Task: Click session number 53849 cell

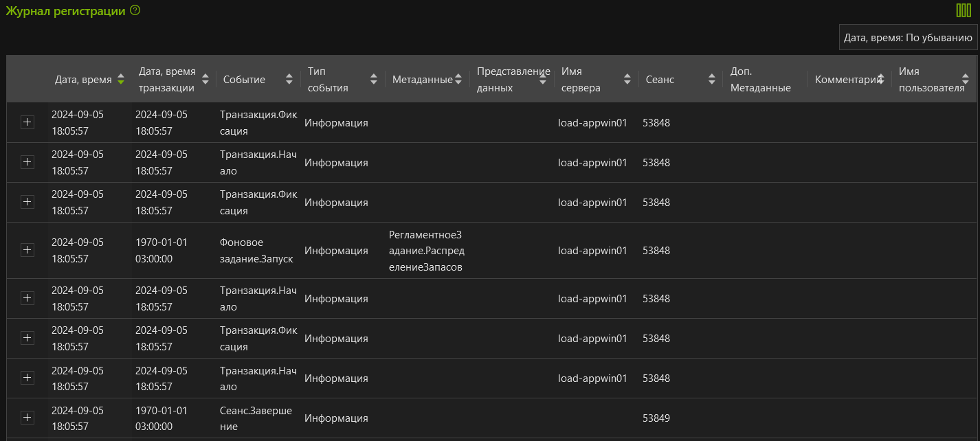Action: point(656,418)
